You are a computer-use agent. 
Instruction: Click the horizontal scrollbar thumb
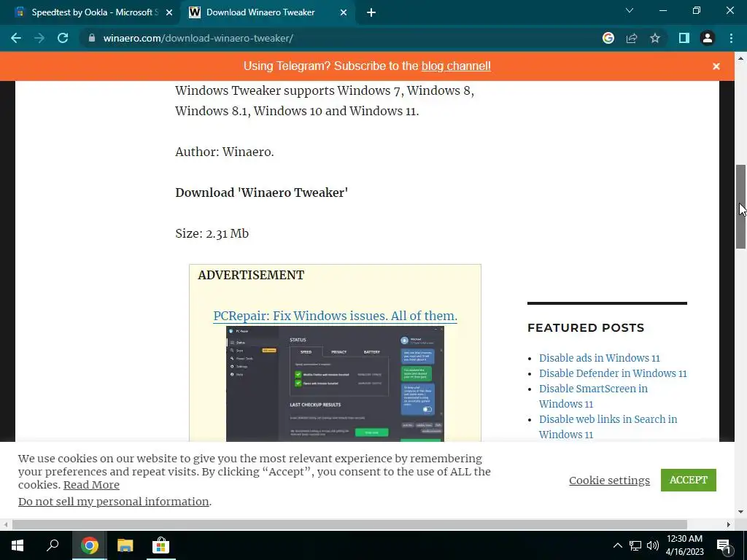tap(349, 524)
